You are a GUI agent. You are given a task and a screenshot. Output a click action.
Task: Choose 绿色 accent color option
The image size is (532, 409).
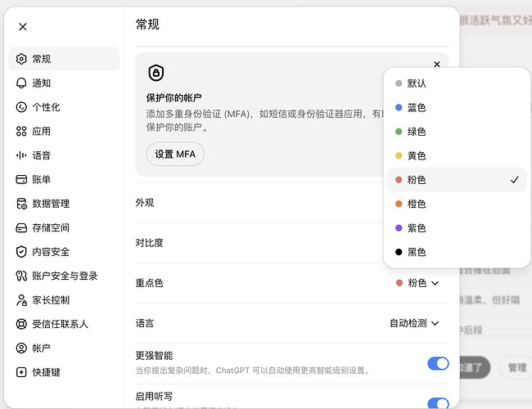(x=457, y=132)
